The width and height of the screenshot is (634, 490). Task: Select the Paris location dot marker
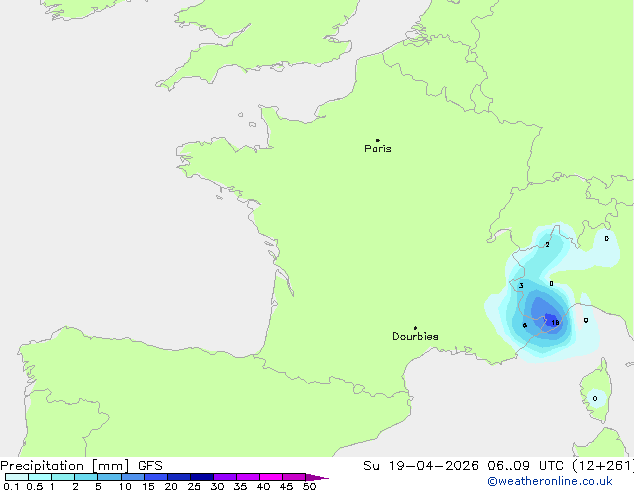[378, 140]
